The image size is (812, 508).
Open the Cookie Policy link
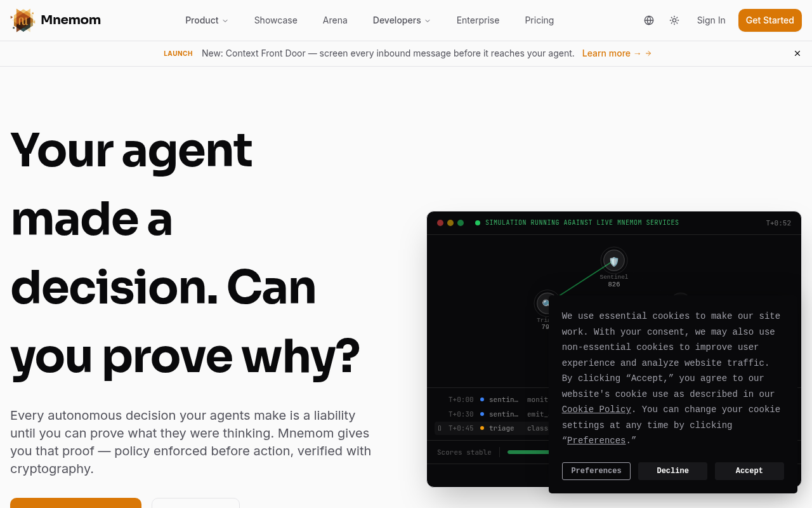pos(596,410)
